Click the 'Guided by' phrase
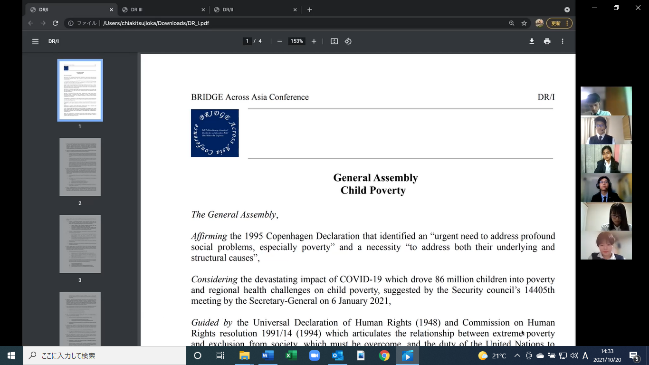The image size is (649, 365). tap(212, 322)
